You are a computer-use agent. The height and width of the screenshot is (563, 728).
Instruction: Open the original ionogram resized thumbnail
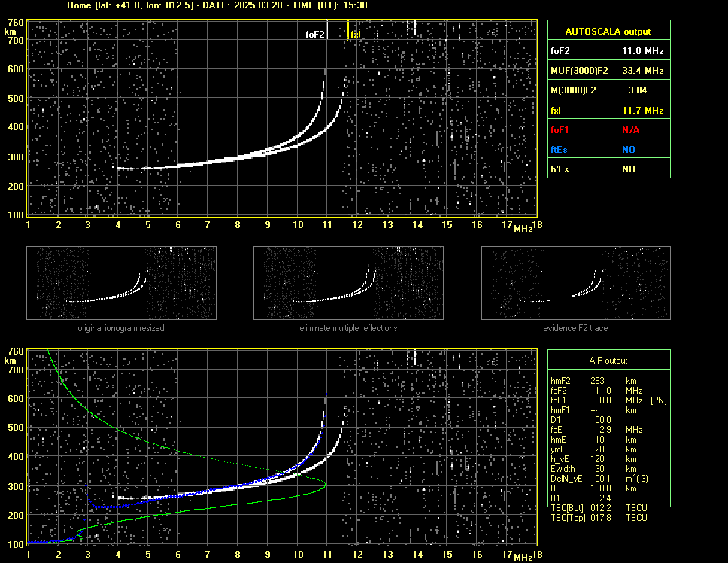click(121, 283)
